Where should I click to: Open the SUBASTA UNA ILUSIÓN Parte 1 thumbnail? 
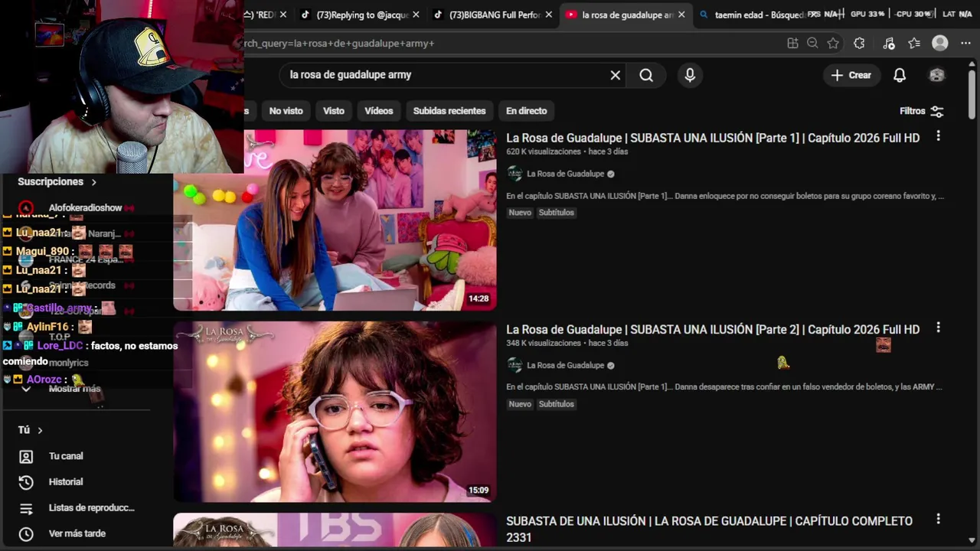coord(335,220)
